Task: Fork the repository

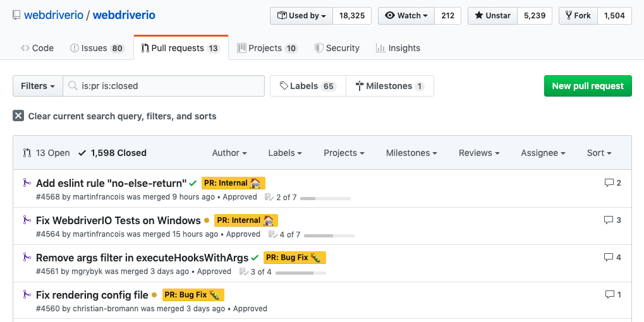Action: click(578, 16)
